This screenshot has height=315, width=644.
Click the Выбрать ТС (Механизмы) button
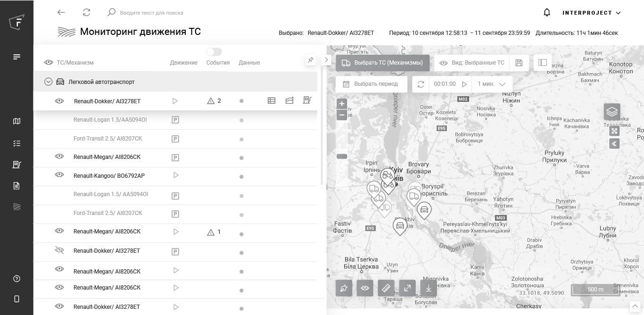(383, 63)
